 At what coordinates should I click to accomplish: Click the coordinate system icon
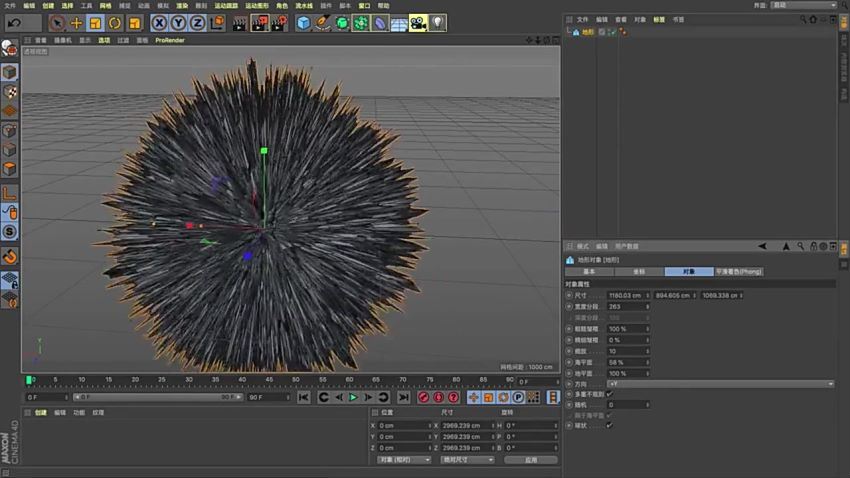(217, 23)
